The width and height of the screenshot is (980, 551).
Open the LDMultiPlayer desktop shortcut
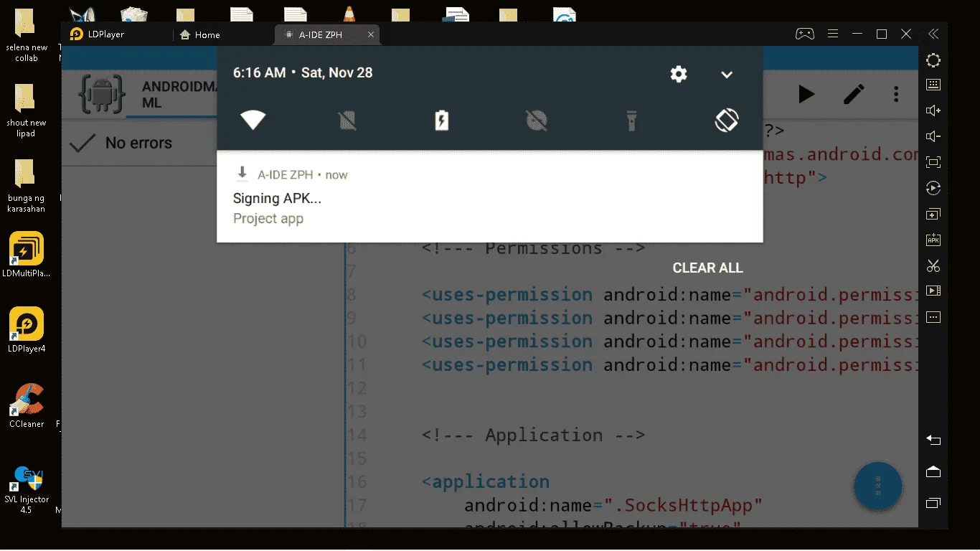tap(27, 255)
